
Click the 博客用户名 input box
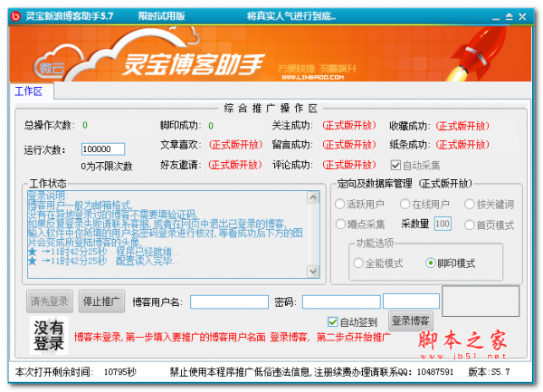229,301
